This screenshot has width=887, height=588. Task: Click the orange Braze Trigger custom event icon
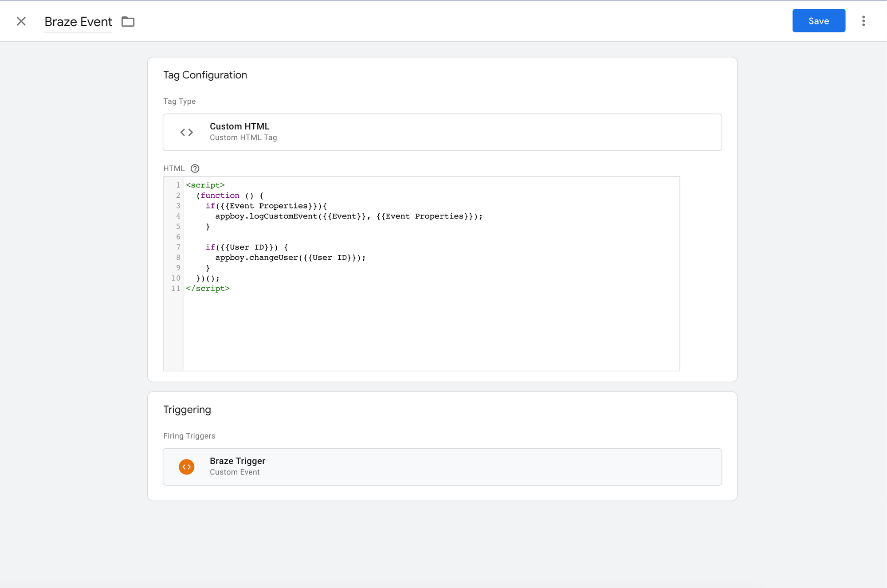click(187, 466)
